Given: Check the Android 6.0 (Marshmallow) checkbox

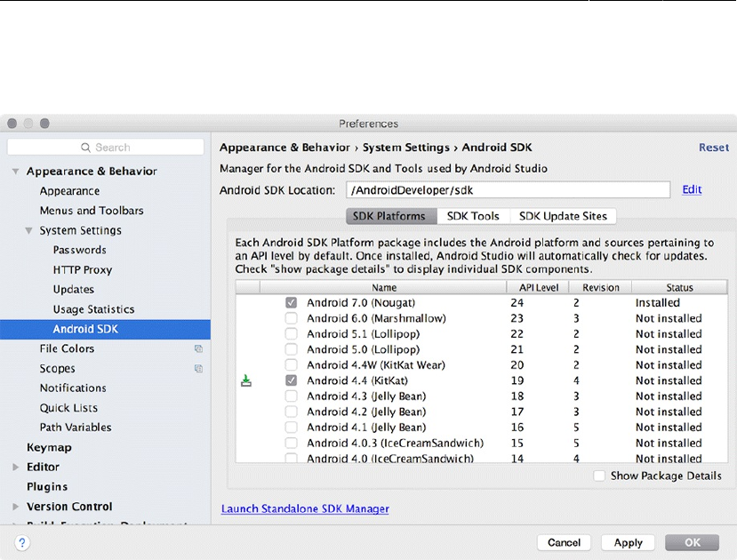Looking at the screenshot, I should coord(291,318).
